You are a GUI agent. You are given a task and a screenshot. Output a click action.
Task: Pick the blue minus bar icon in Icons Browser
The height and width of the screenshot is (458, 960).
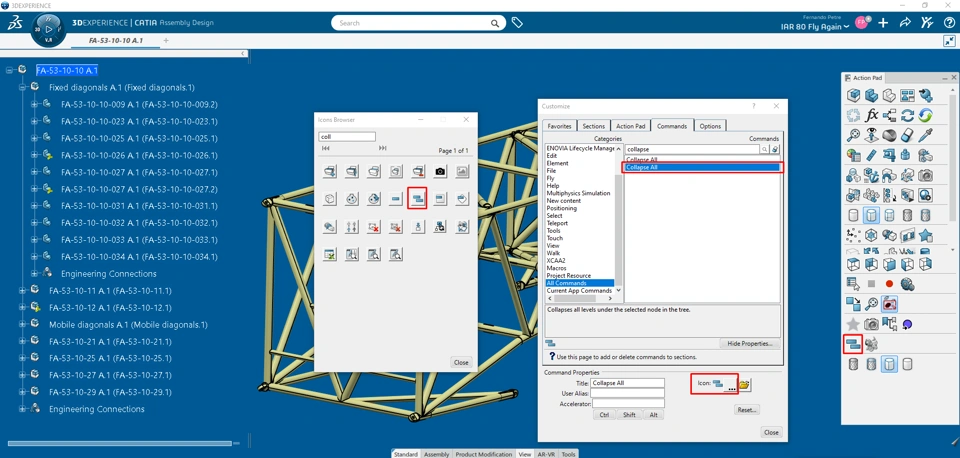[x=396, y=198]
